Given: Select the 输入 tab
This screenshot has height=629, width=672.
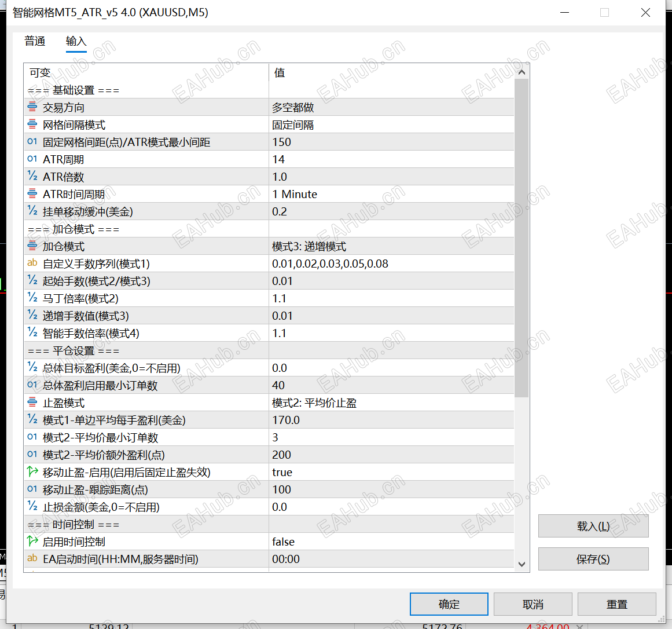Looking at the screenshot, I should pos(76,41).
